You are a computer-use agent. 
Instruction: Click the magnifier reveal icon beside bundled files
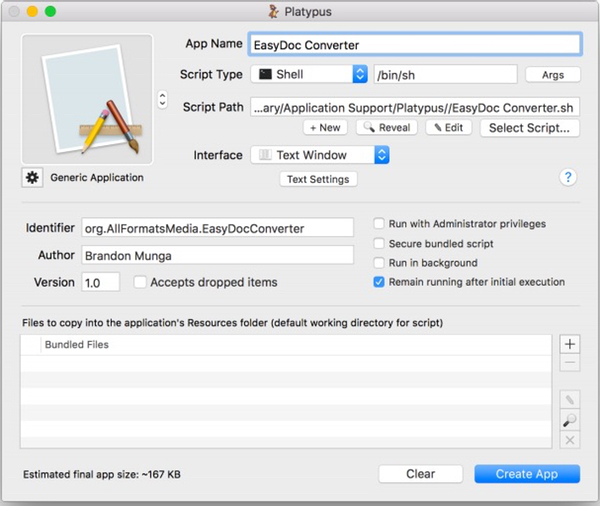[570, 420]
